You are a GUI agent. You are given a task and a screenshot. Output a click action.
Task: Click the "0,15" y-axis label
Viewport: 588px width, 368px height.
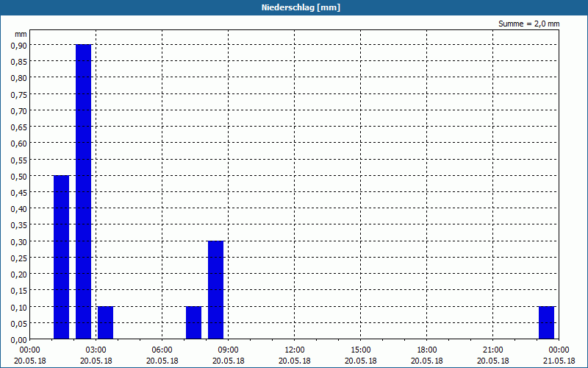coord(19,291)
